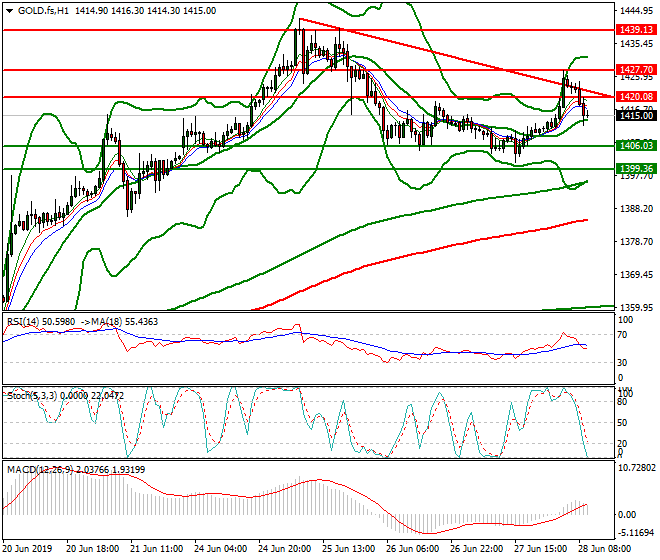Click the MACD 0.00 scale value
The height and width of the screenshot is (560, 660).
pos(627,515)
